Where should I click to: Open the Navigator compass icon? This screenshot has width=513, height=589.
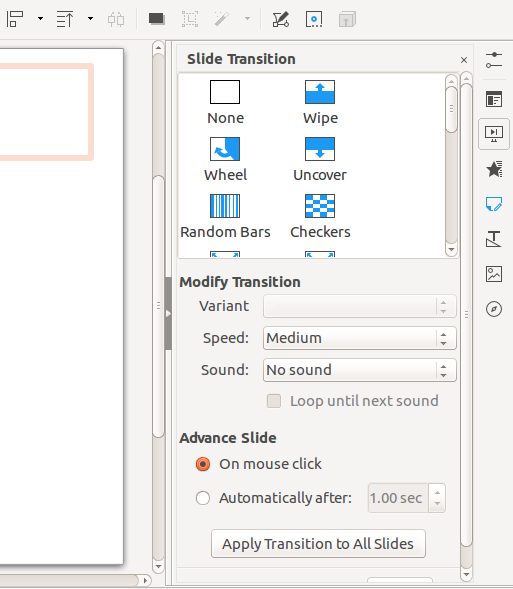pyautogui.click(x=493, y=309)
